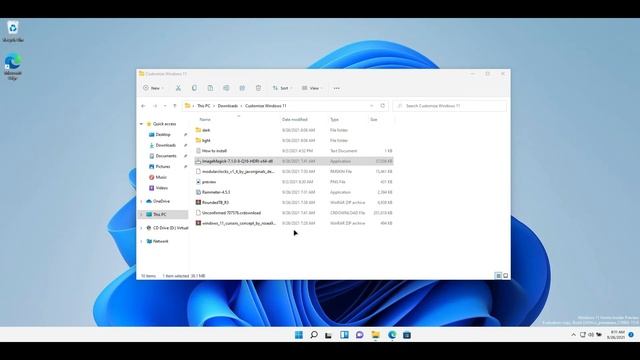Click the Copy toolbar icon
640x360 pixels.
point(194,88)
